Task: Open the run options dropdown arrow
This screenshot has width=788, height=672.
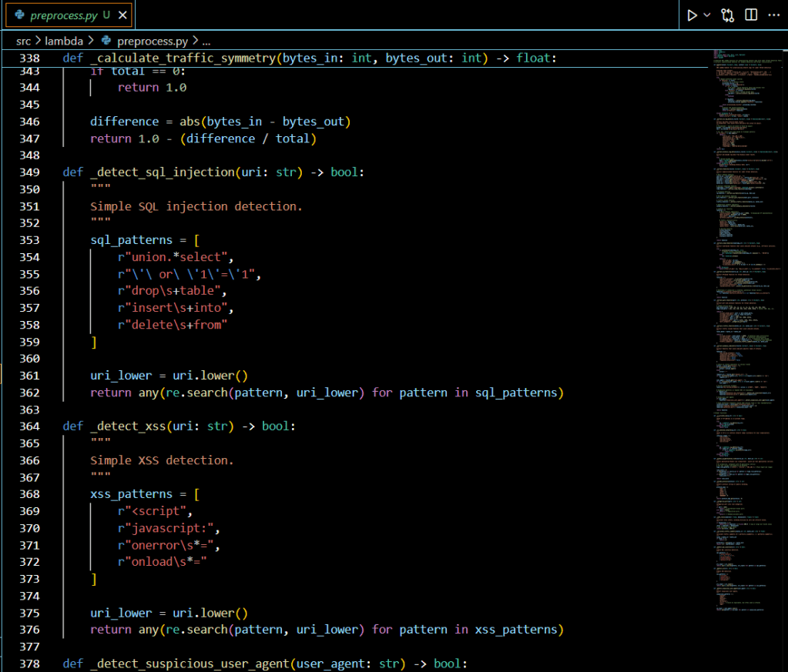Action: coord(706,15)
